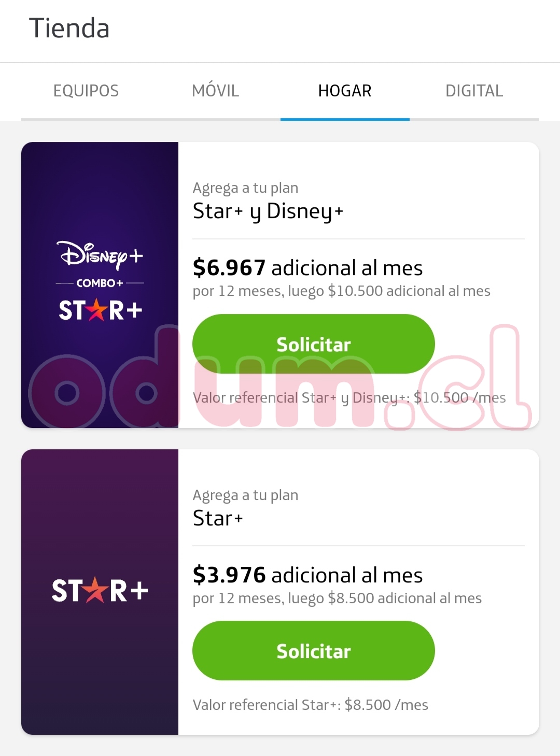Open the standalone Star+ plan title

(x=218, y=518)
